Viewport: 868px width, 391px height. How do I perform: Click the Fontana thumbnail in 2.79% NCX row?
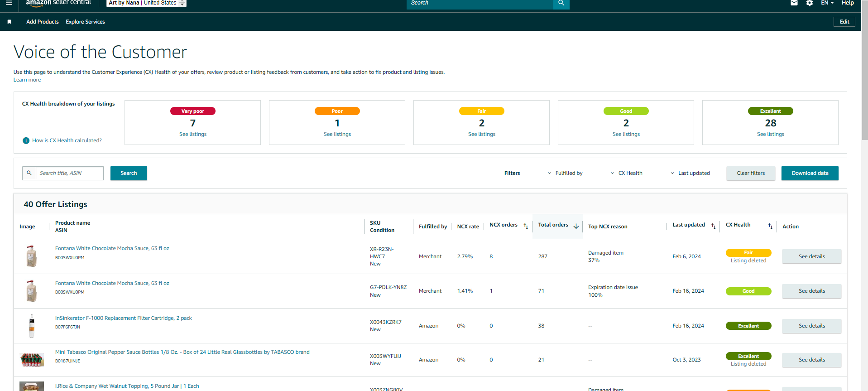click(31, 256)
